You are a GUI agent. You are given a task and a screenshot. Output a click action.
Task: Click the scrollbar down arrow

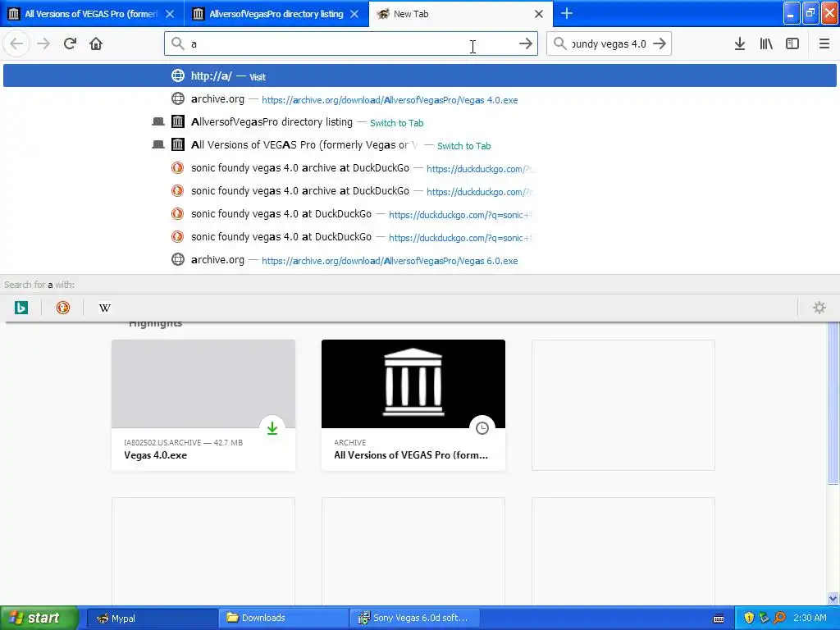click(833, 598)
